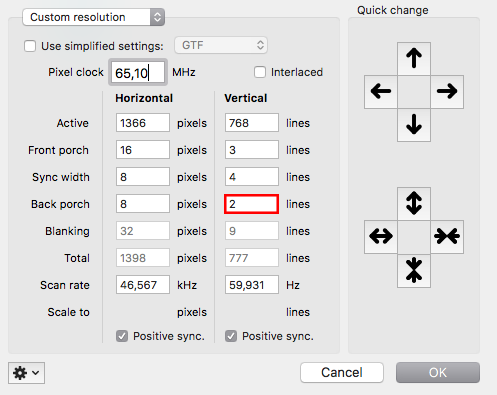Shift image right with Quick change arrow

coord(447,92)
